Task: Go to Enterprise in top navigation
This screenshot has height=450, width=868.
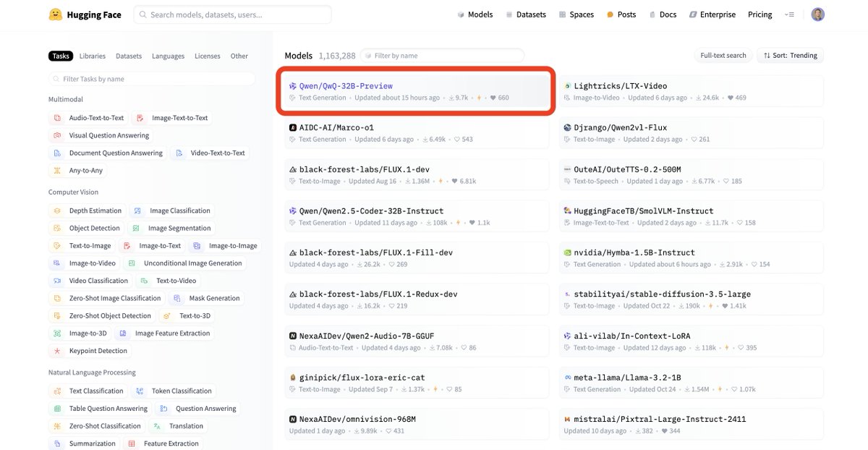Action: click(712, 14)
